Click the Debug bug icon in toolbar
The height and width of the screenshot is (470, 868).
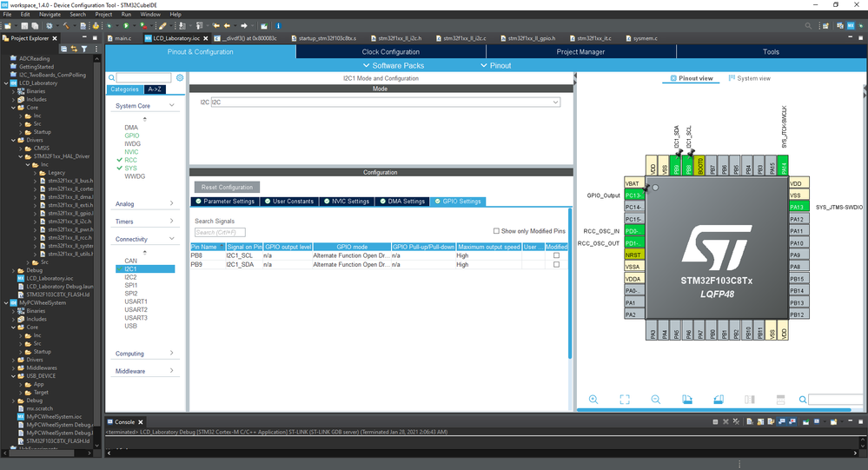109,26
